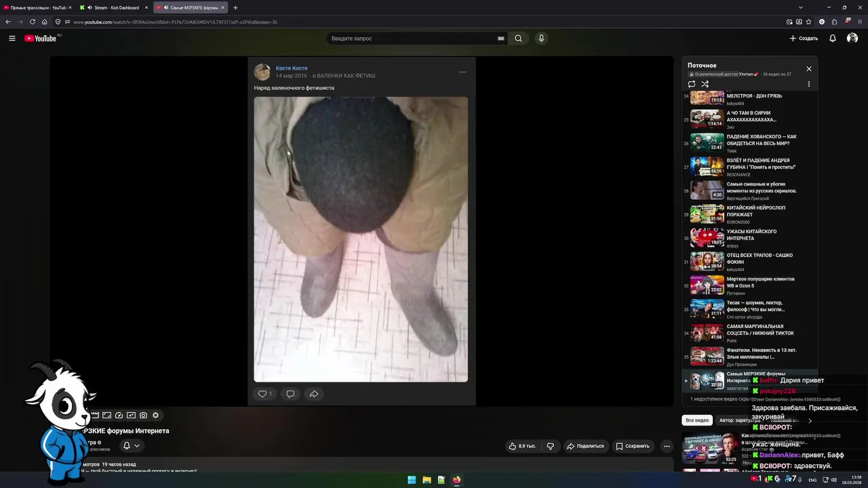Click the Поделиться share button
The image size is (868, 488).
click(x=585, y=446)
